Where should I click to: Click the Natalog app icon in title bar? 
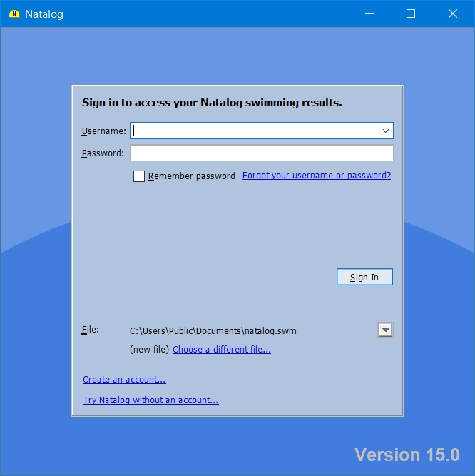[x=14, y=14]
